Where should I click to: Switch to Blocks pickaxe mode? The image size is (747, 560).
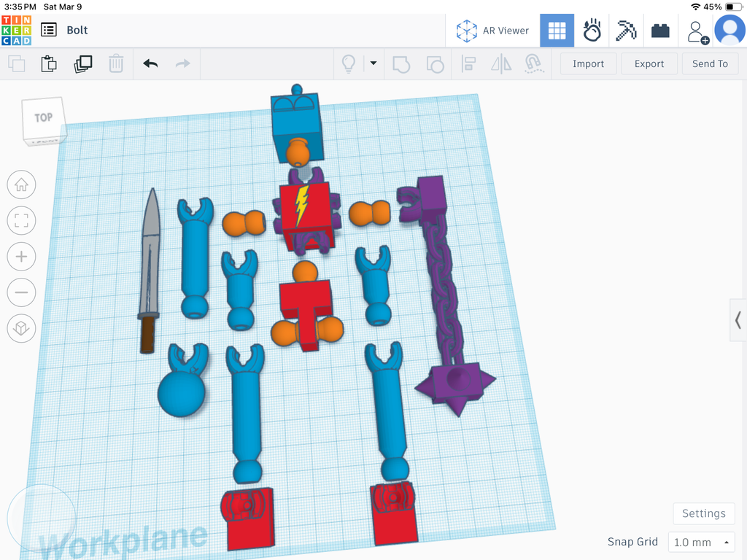click(x=626, y=31)
